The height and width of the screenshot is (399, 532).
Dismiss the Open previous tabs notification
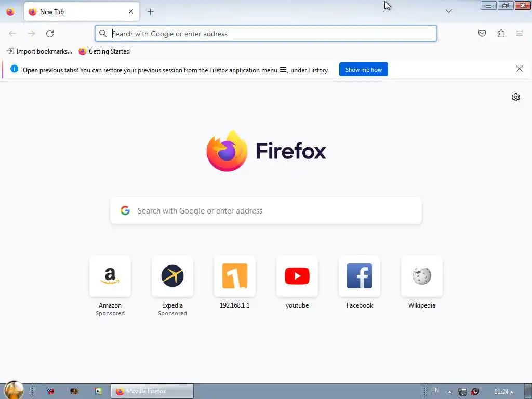(x=519, y=69)
